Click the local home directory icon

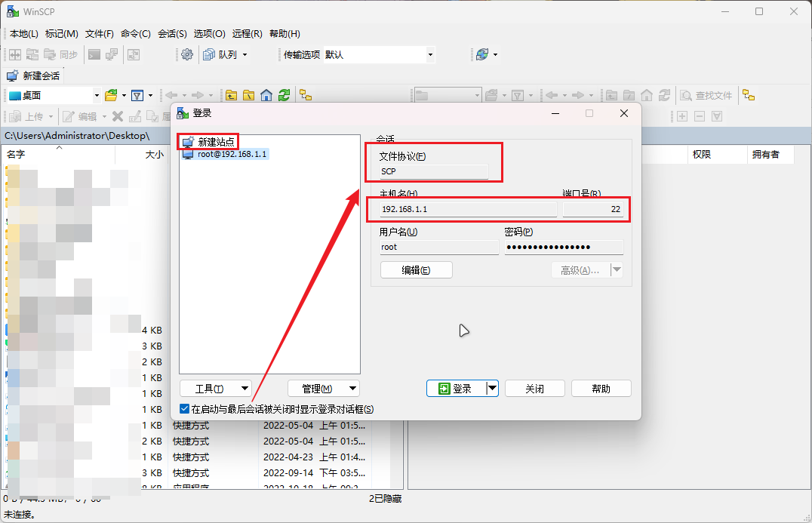(x=266, y=95)
